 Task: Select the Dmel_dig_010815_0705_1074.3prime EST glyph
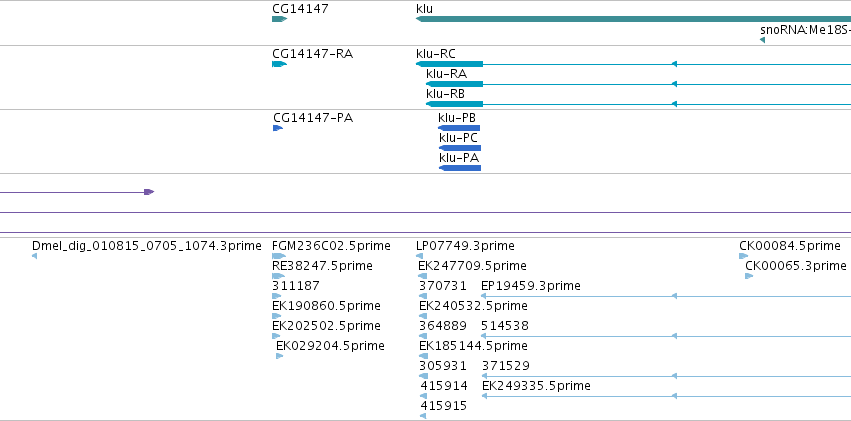(35, 256)
